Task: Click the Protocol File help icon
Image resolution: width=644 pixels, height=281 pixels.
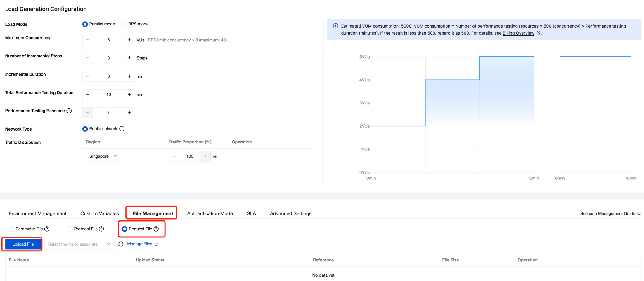Action: point(101,229)
